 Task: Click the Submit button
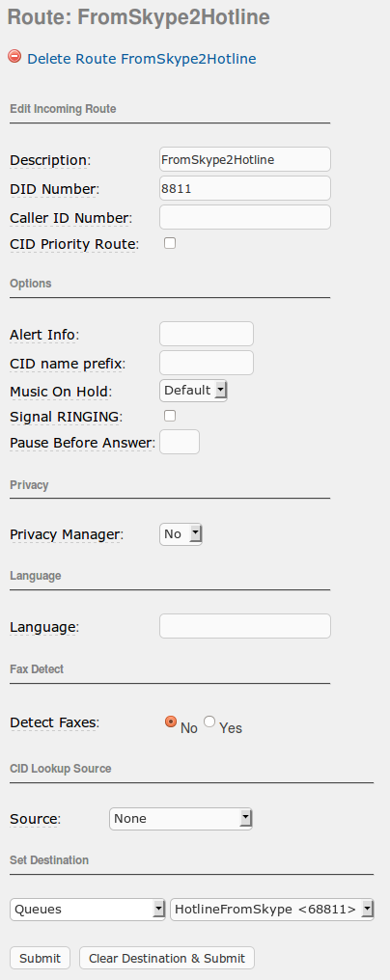pos(41,958)
